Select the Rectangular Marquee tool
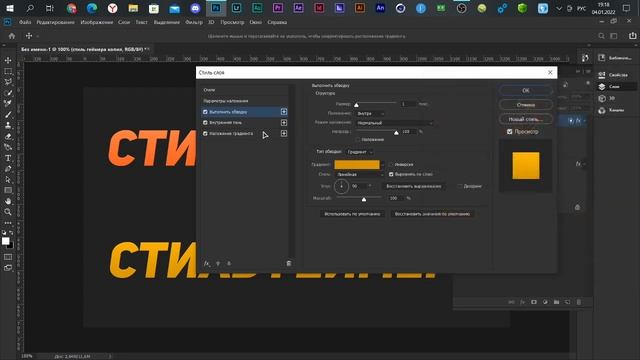 pos(8,71)
